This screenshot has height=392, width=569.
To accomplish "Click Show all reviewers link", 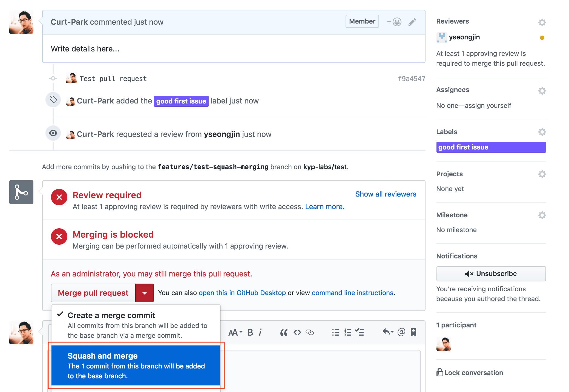I will click(386, 194).
